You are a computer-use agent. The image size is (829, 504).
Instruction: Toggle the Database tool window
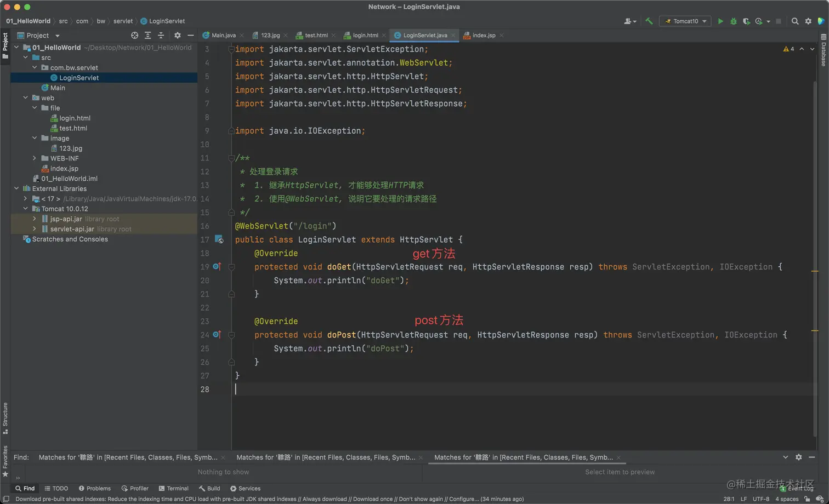[x=824, y=50]
